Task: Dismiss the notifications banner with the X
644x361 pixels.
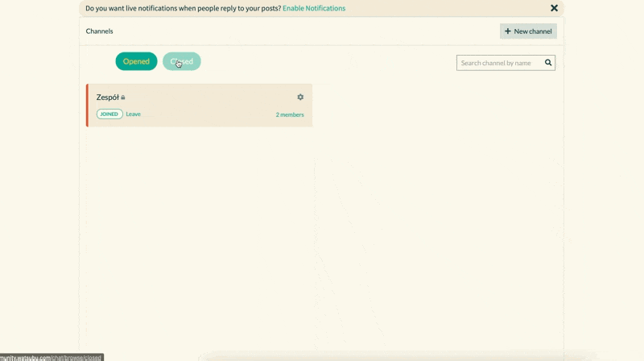Action: (554, 8)
